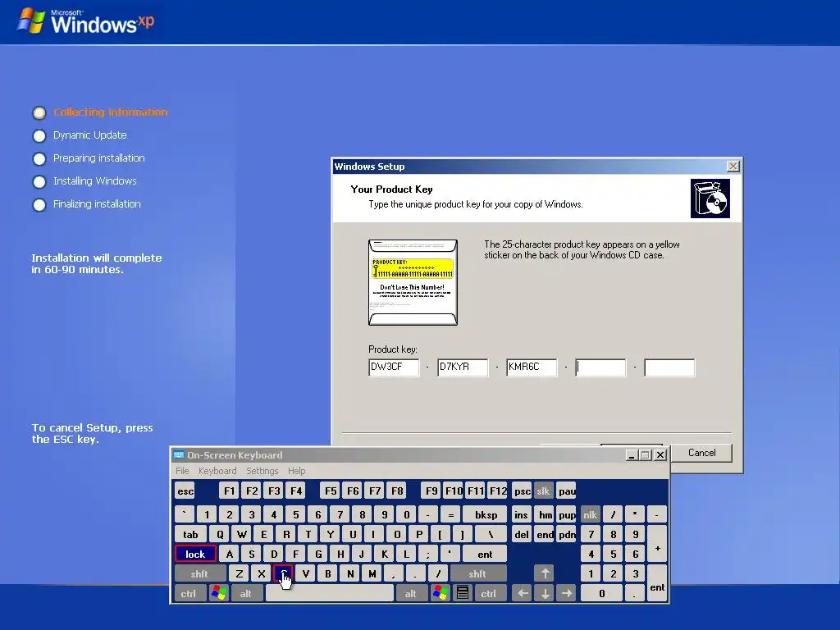840x630 pixels.
Task: Click the number 7 key in top row
Action: (340, 515)
